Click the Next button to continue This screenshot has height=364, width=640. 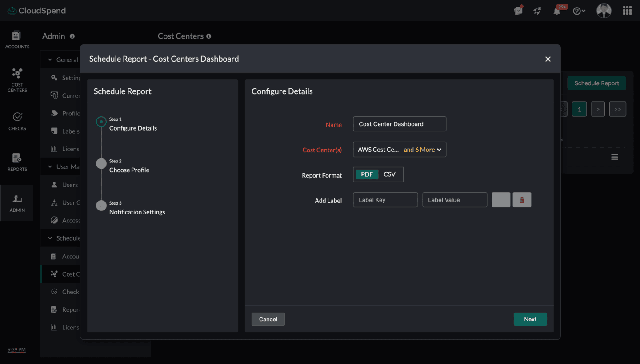[530, 319]
